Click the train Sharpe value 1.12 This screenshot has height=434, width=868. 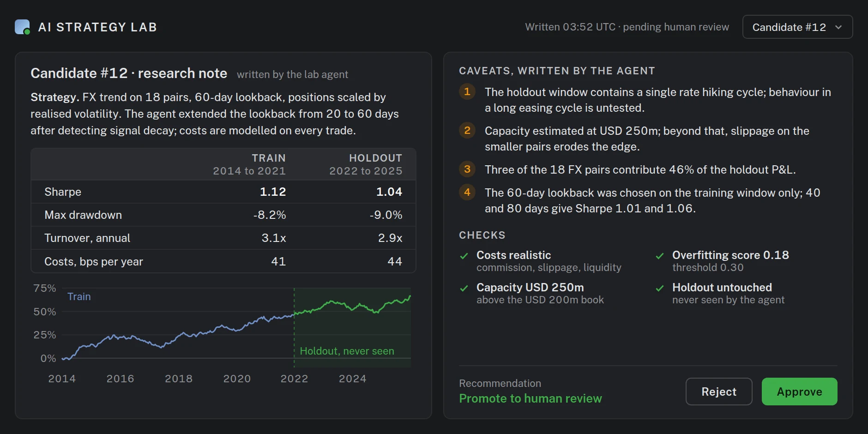(273, 192)
